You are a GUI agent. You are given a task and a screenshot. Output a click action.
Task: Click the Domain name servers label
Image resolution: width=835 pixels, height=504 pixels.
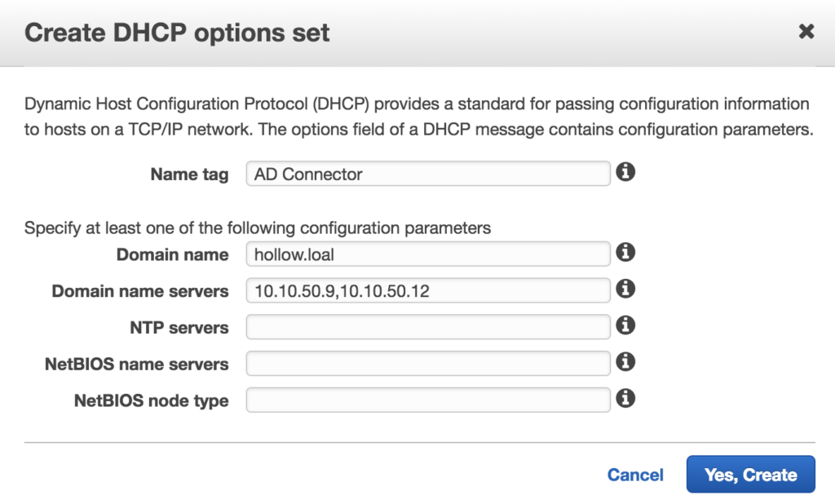[x=140, y=291]
